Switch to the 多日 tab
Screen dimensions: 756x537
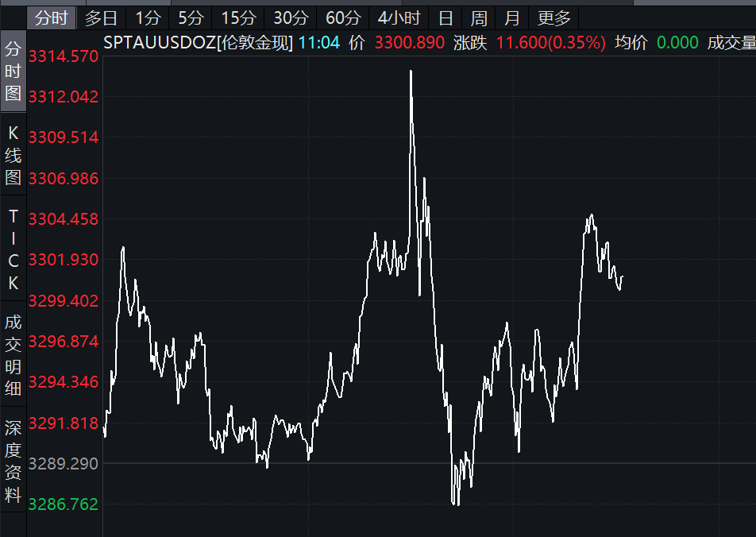[102, 18]
